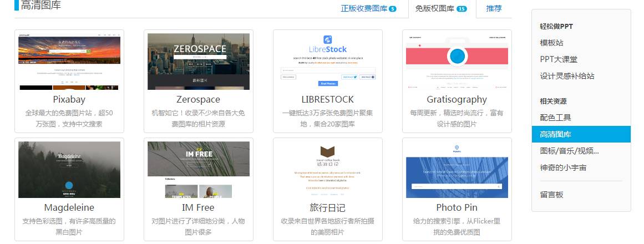Click the 高清图库 section heading

(x=40, y=6)
